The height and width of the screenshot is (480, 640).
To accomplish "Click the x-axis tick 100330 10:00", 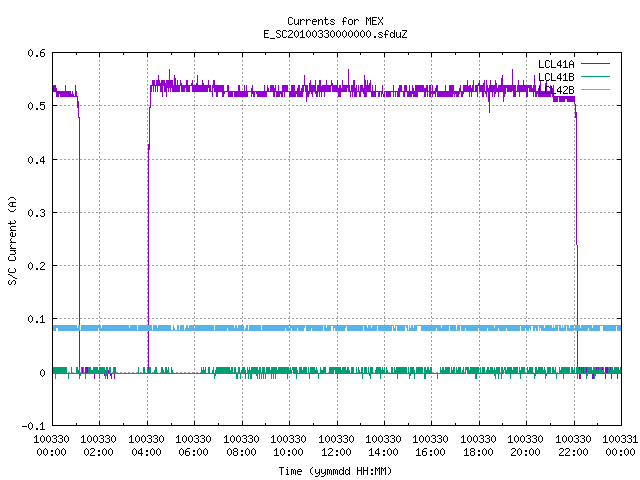I will [x=288, y=446].
